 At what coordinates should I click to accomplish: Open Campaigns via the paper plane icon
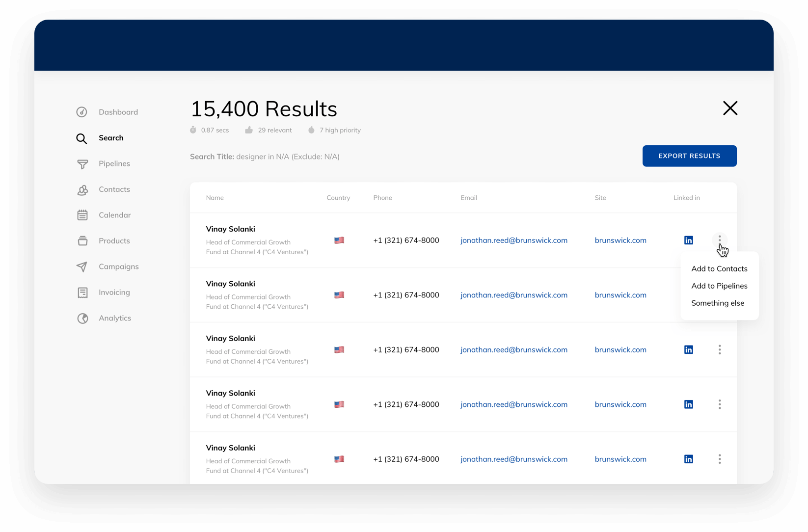[82, 266]
